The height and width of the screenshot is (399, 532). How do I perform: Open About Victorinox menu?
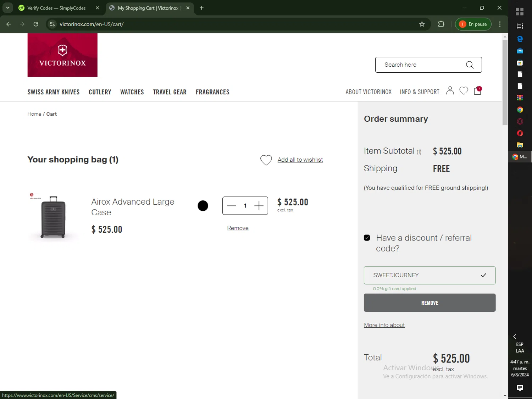[x=368, y=92]
